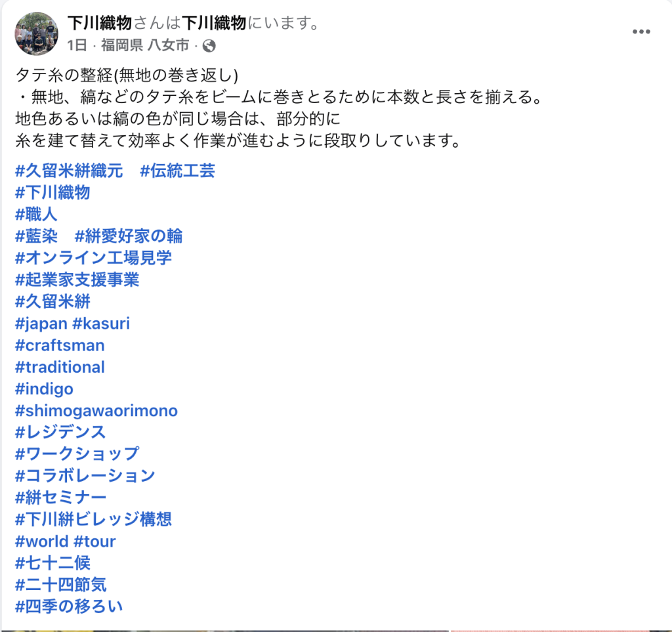672x632 pixels.
Task: Open hashtag #kasuri
Action: tap(101, 323)
